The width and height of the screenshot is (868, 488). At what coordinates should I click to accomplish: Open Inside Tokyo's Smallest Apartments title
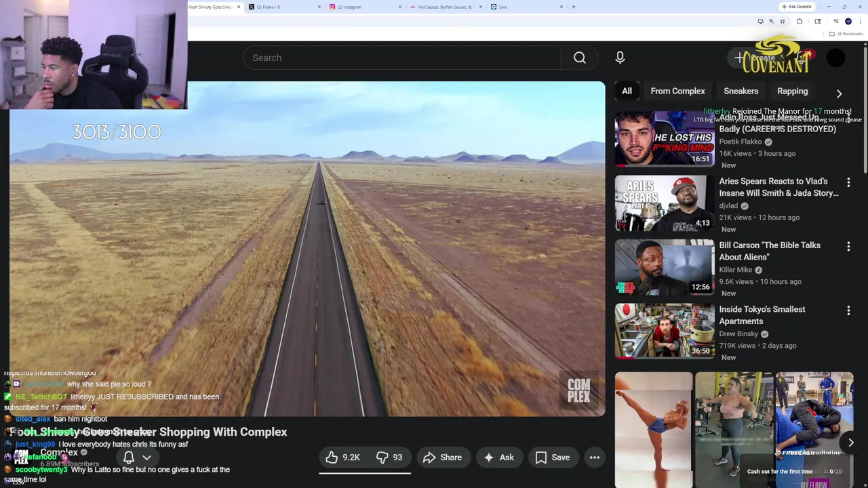[x=762, y=315]
